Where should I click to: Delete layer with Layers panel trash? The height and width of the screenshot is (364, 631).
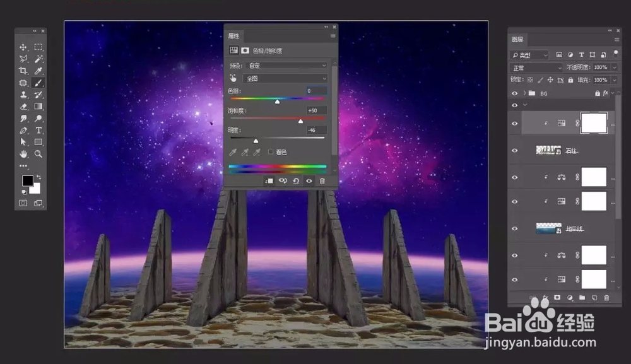(606, 298)
